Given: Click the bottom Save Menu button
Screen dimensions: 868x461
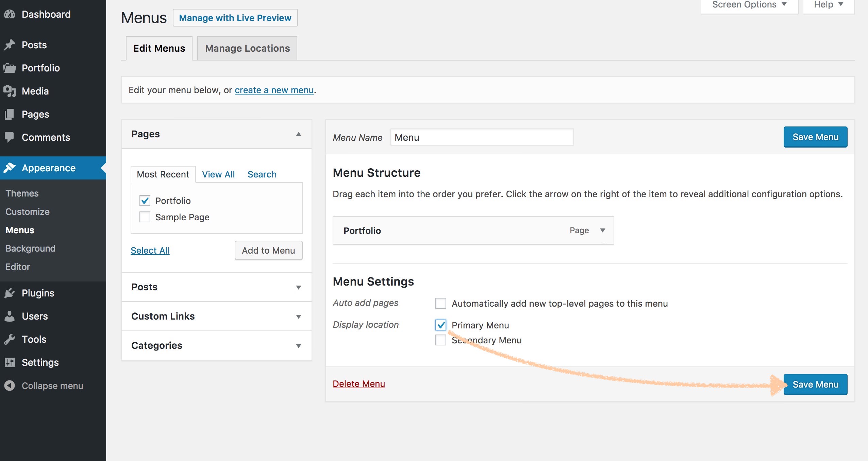Looking at the screenshot, I should coord(815,385).
